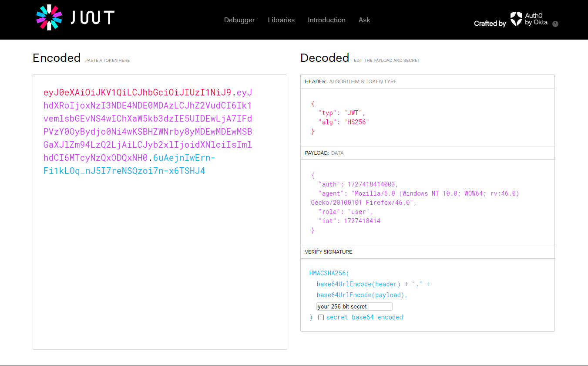The image size is (588, 366).
Task: Click the purple token line PVzY0OyBydjo0
Action: point(148,132)
